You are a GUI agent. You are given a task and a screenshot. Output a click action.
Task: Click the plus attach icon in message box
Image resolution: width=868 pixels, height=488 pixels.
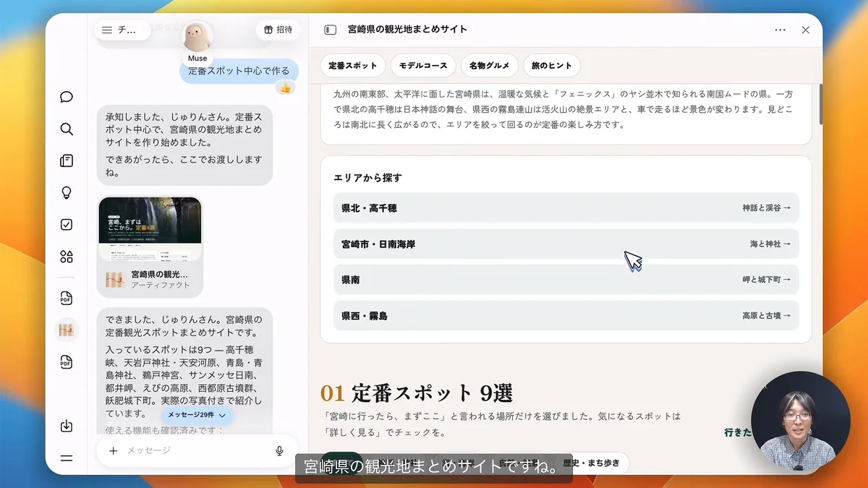coord(113,451)
